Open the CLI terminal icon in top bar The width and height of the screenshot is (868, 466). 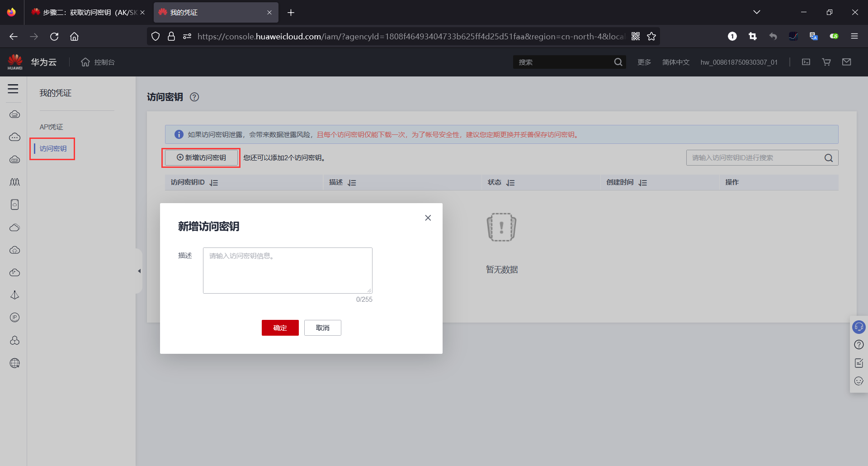(806, 62)
